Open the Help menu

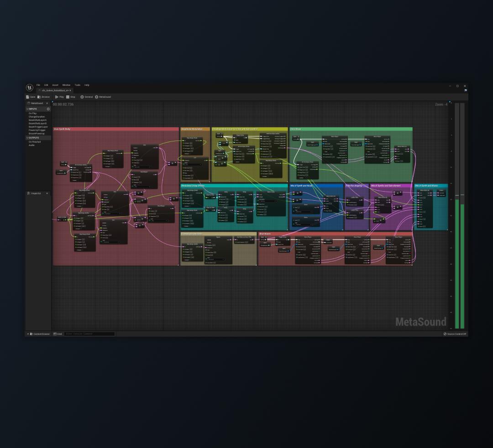pos(87,85)
